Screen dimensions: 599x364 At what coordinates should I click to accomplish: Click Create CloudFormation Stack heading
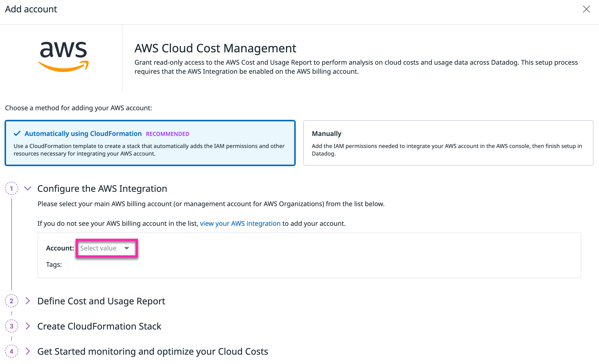[x=99, y=326]
